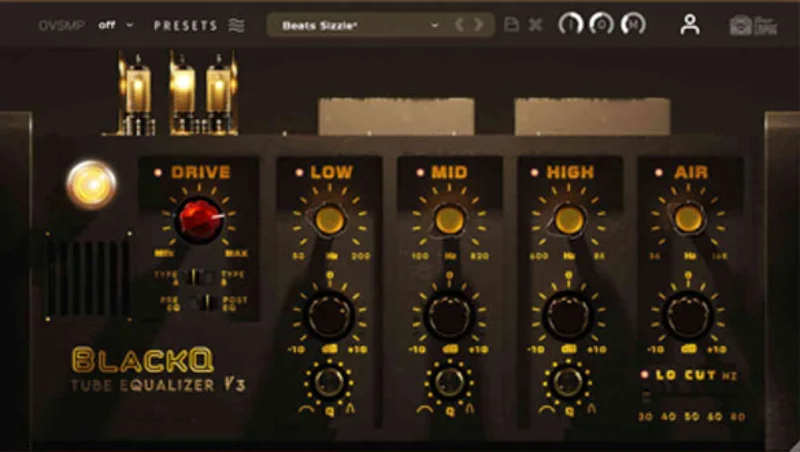Click the HIGH band gain dB knob
Image resolution: width=800 pixels, height=452 pixels.
[568, 316]
